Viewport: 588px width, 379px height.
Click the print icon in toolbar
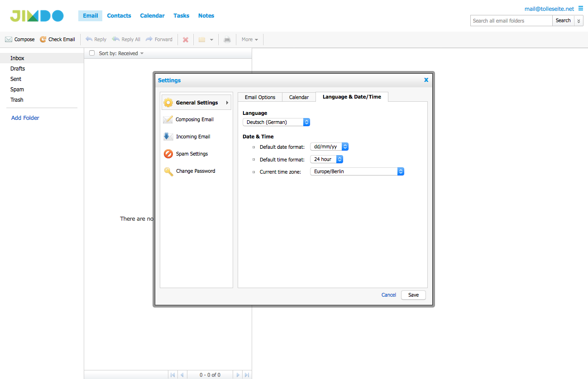[227, 40]
